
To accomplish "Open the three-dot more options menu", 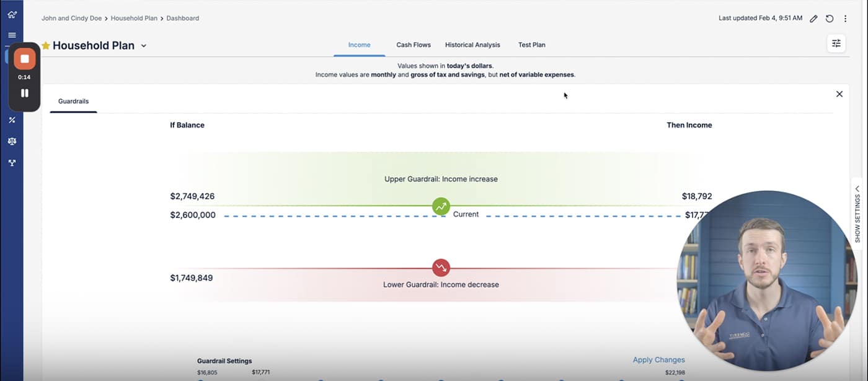I will tap(845, 19).
